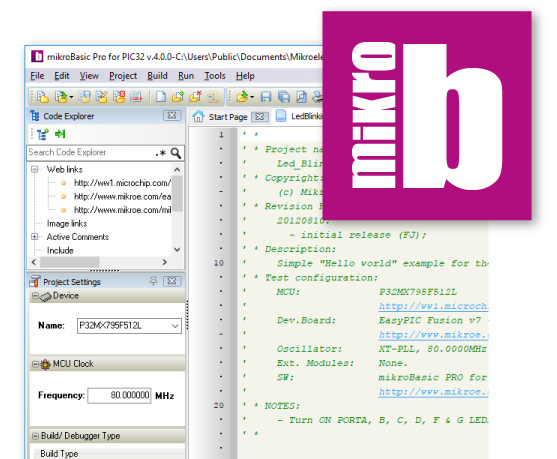Open the device Name combo box P32MX795F512L
Viewport: 557px width, 459px height.
click(x=129, y=326)
